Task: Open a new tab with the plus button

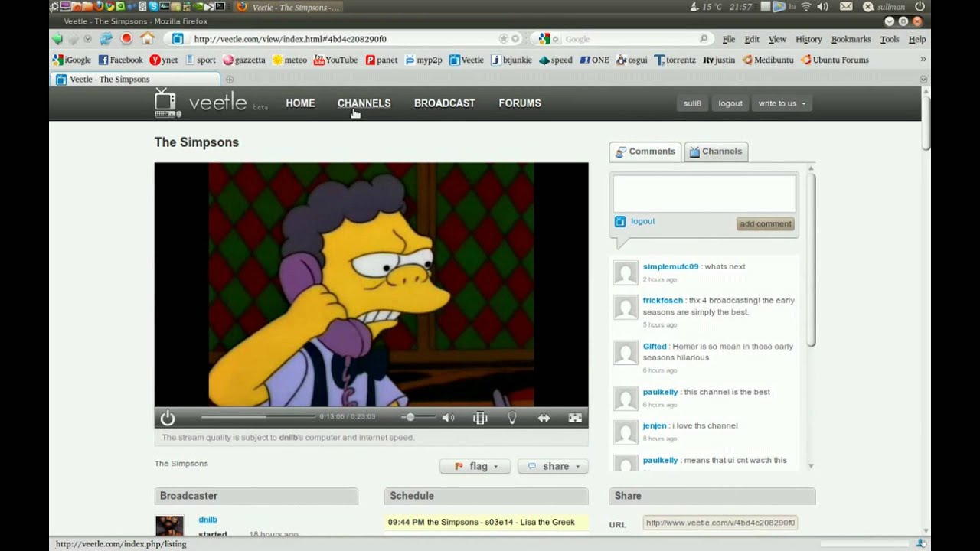Action: tap(229, 80)
